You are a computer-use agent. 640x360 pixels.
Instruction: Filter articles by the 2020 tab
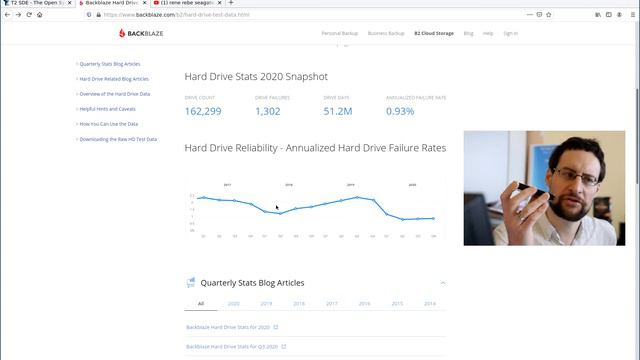point(233,304)
